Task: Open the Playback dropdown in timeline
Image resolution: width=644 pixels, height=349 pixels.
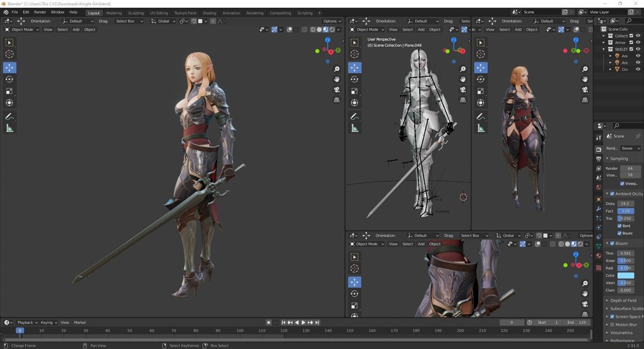Action: click(26, 322)
